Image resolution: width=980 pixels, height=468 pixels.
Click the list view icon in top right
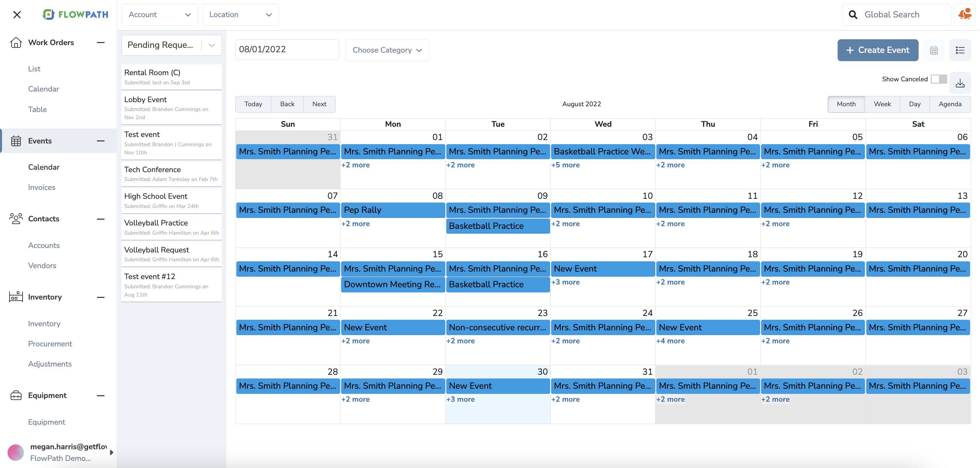(x=960, y=50)
